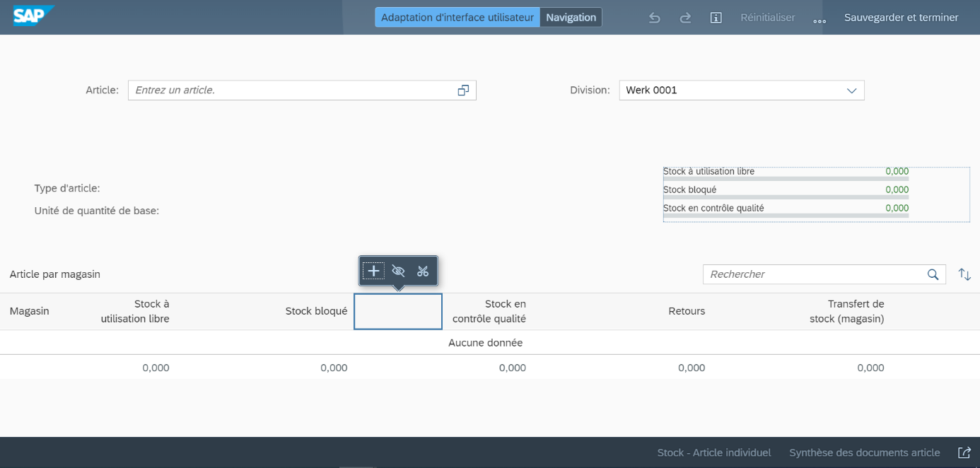The image size is (980, 468).
Task: Click into the Rechercher search field
Action: [x=813, y=274]
